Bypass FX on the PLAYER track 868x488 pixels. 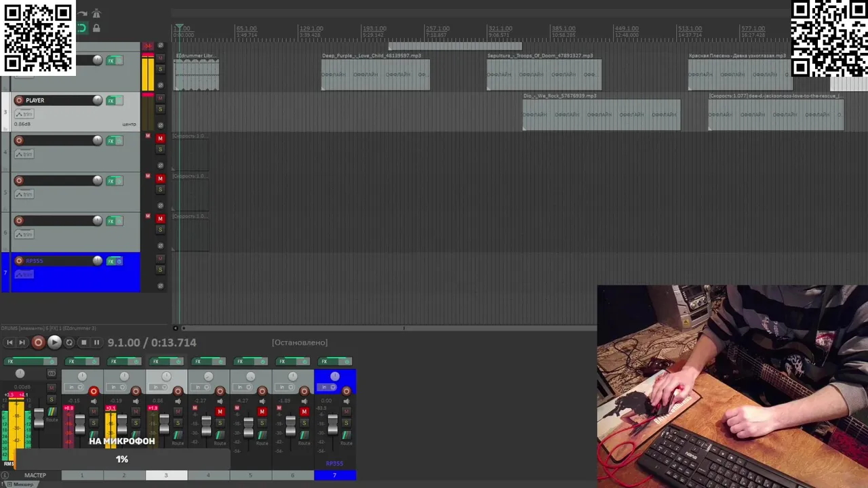[x=119, y=101]
